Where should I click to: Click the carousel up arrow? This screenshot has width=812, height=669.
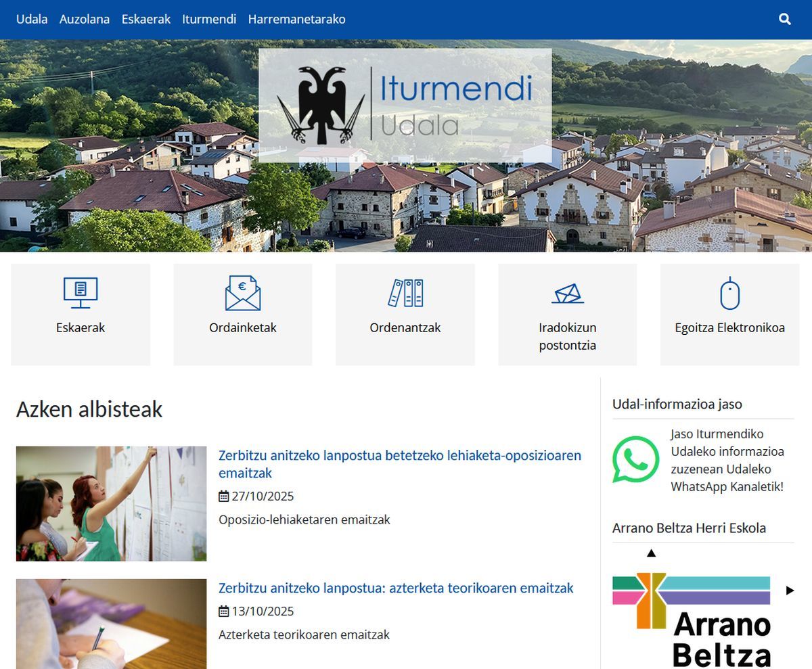[651, 553]
